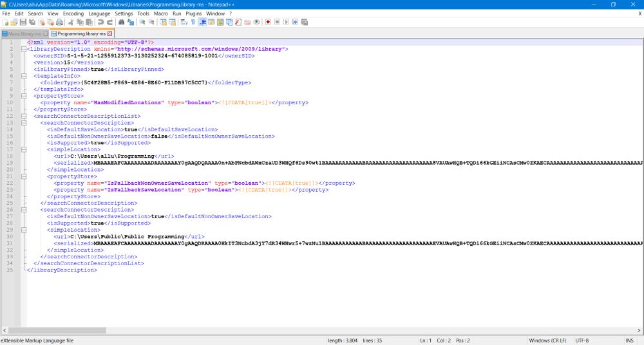
Task: Toggle Word wrap toolbar button
Action: pyautogui.click(x=184, y=22)
